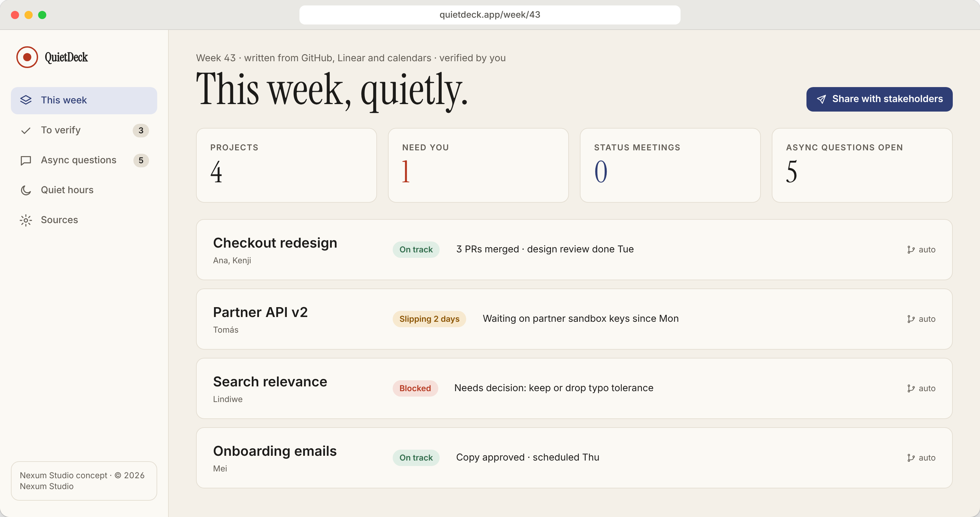Click the 'Ana, Kenji' owners text

(232, 261)
